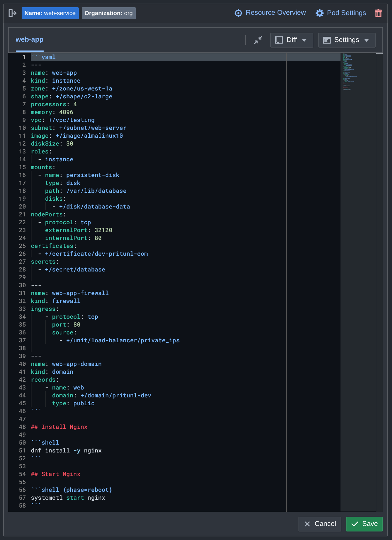Click the collapse panel icon at top left
The width and height of the screenshot is (392, 540).
[x=12, y=13]
